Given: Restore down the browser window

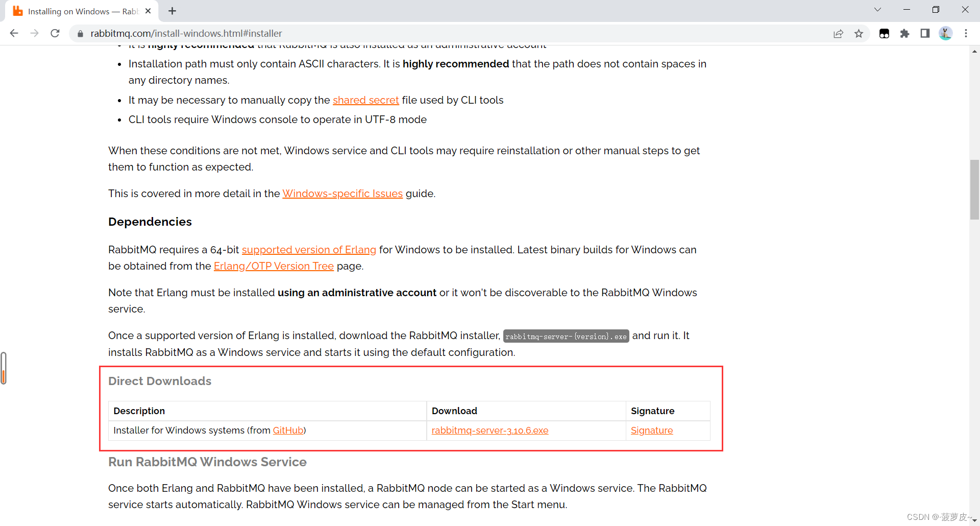Looking at the screenshot, I should pyautogui.click(x=936, y=10).
